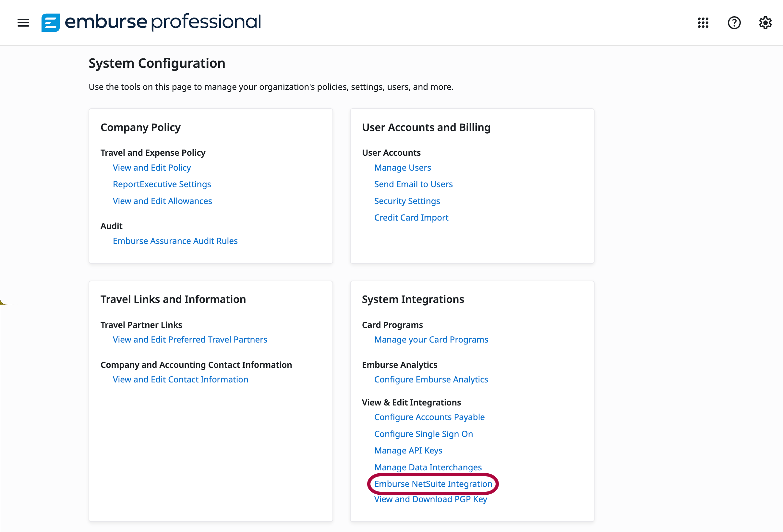Screen dimensions: 783x532
Task: Open Manage API Keys
Action: coord(408,450)
